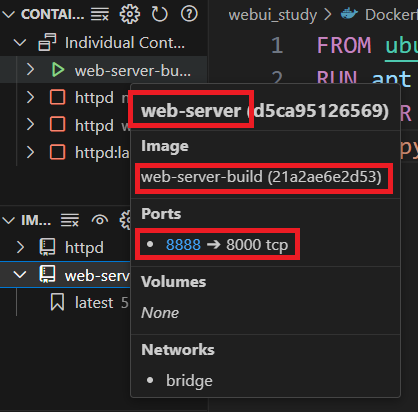Click the running play icon for web-server-build
The height and width of the screenshot is (412, 418).
(x=58, y=70)
